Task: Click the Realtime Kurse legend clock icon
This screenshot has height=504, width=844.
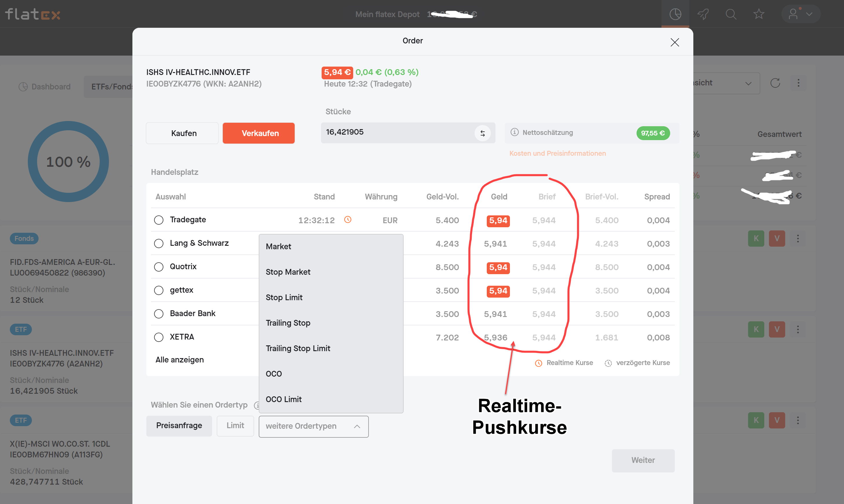Action: [x=538, y=363]
